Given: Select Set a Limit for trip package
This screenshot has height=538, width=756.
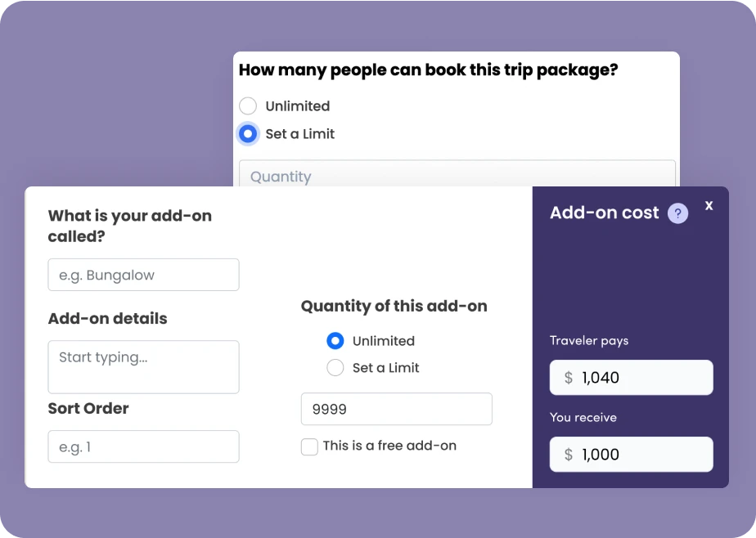Looking at the screenshot, I should click(248, 133).
